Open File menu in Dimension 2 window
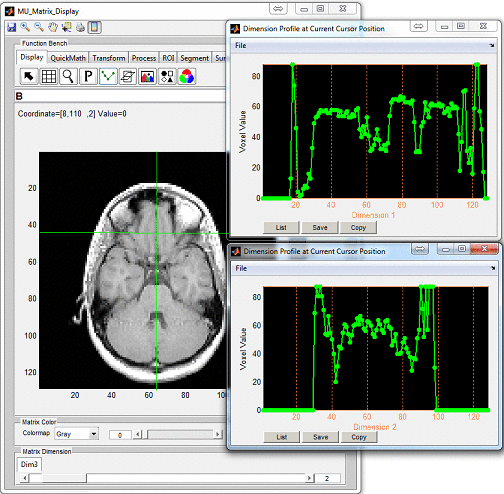 coord(241,268)
